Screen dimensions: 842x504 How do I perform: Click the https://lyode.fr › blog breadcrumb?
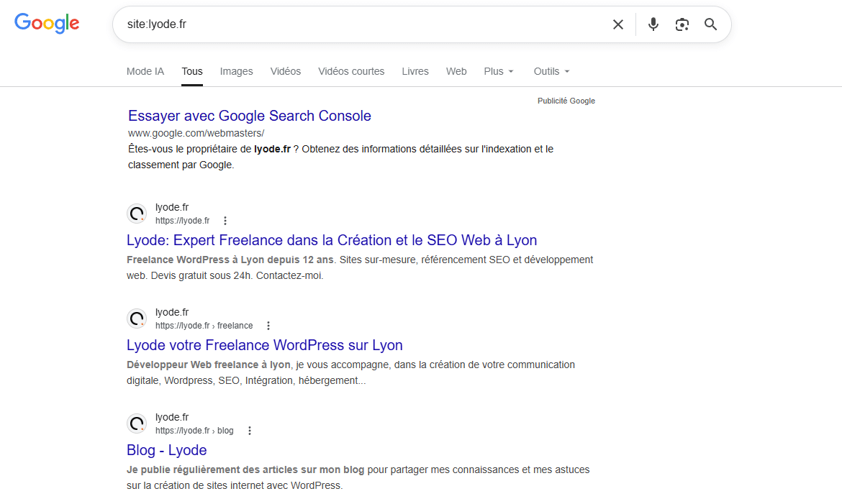click(x=194, y=431)
